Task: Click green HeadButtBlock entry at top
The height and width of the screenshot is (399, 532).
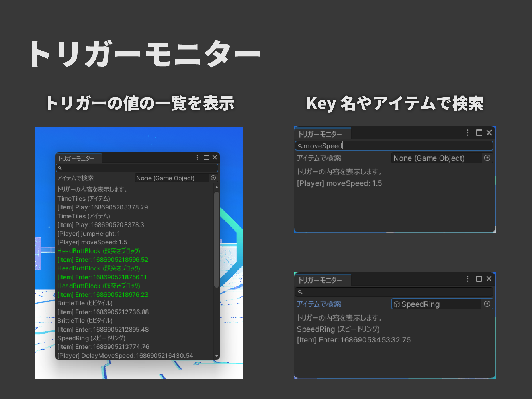Action: point(99,251)
